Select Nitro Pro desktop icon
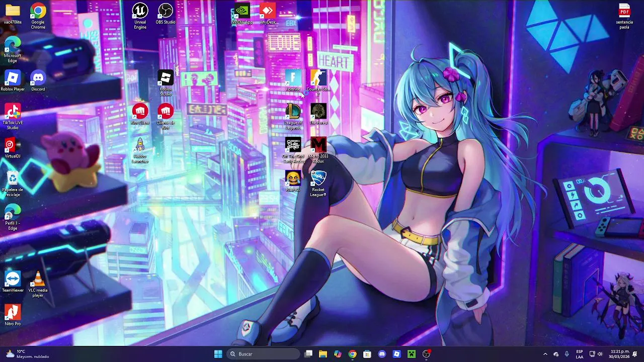The height and width of the screenshot is (362, 644). pyautogui.click(x=13, y=316)
